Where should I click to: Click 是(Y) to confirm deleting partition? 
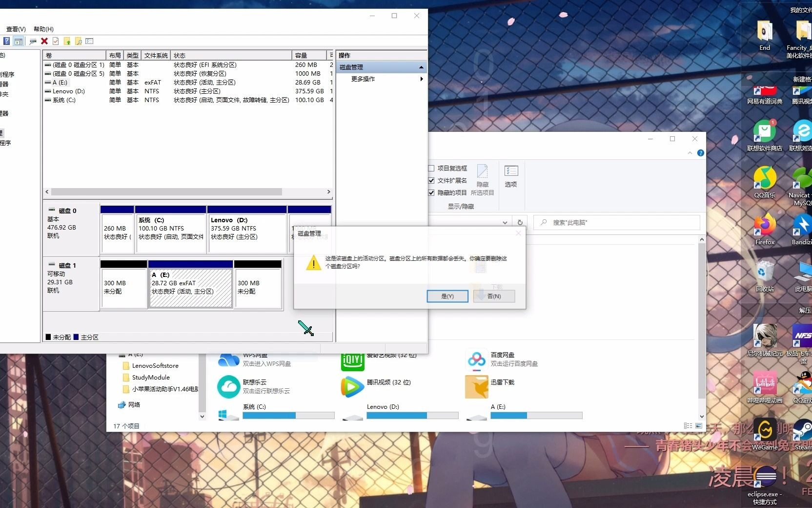point(447,296)
